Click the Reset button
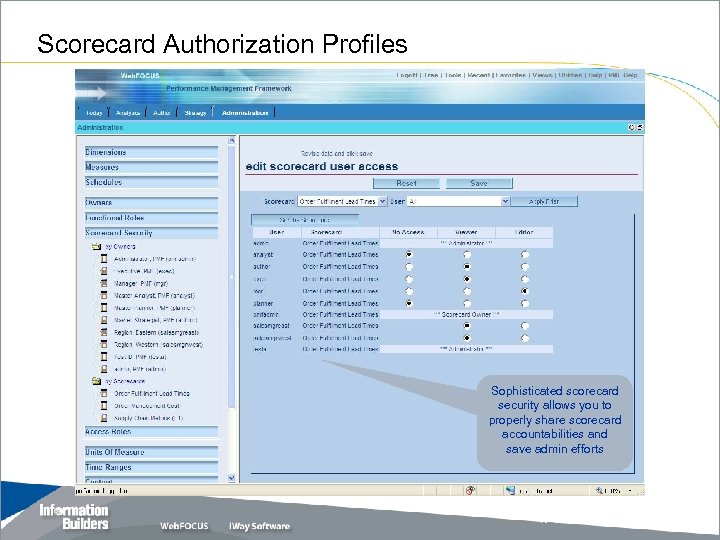The height and width of the screenshot is (540, 720). pos(406,183)
